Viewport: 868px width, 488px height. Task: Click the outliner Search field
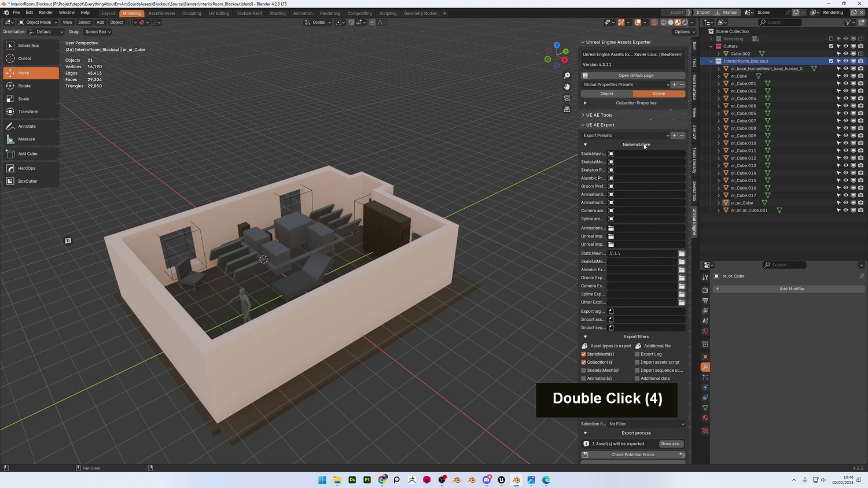[x=780, y=23]
